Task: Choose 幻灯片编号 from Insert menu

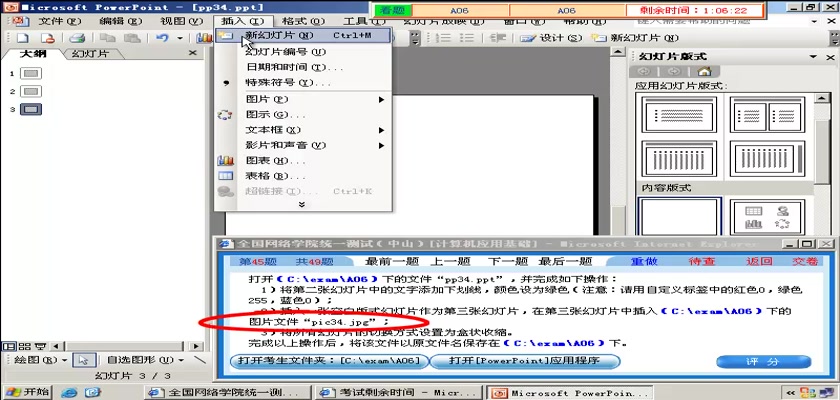Action: pyautogui.click(x=304, y=52)
